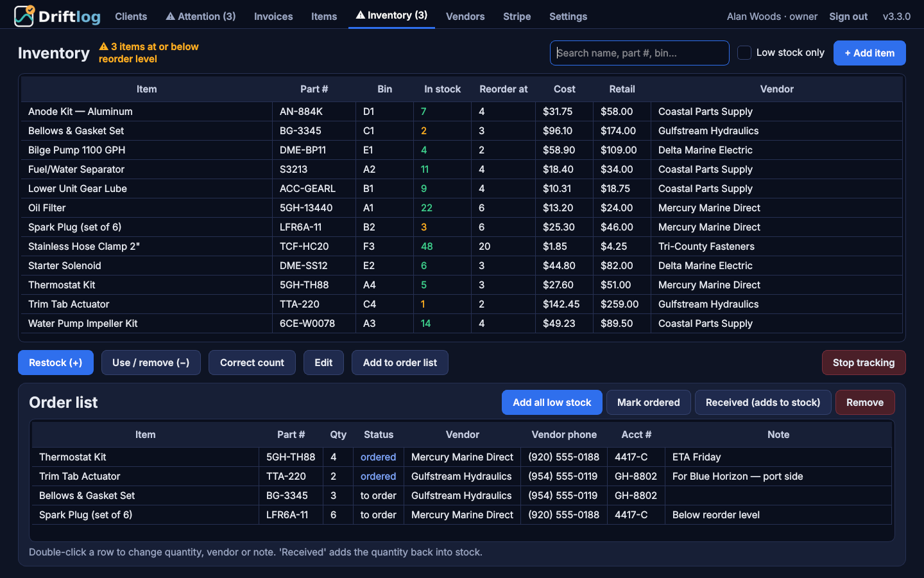This screenshot has width=924, height=578.
Task: Click the Starter Solenoid item name
Action: pyautogui.click(x=65, y=265)
